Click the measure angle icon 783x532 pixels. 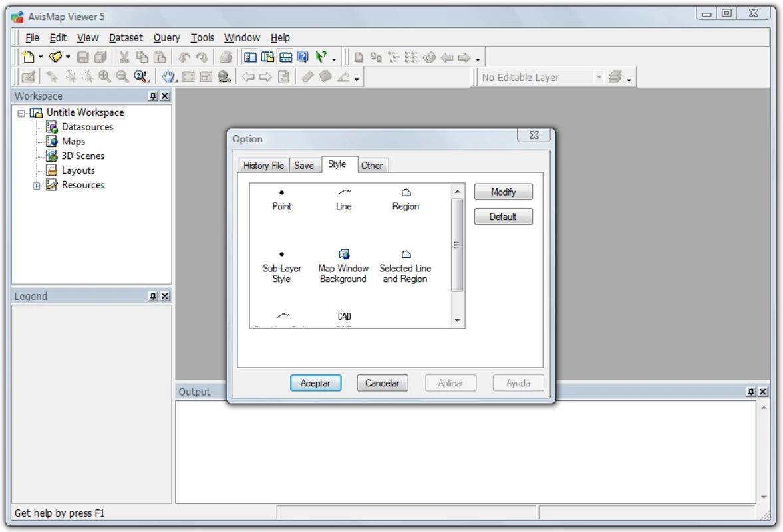tap(343, 77)
